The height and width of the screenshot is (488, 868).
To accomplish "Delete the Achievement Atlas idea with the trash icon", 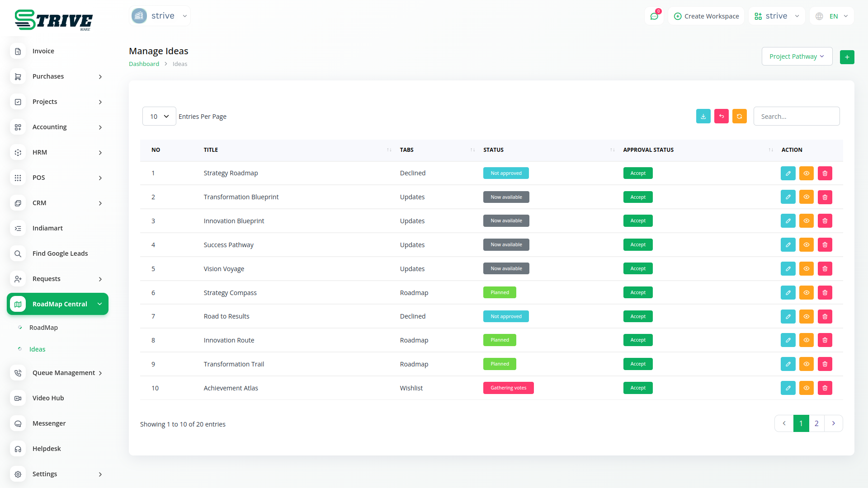I will tap(825, 388).
